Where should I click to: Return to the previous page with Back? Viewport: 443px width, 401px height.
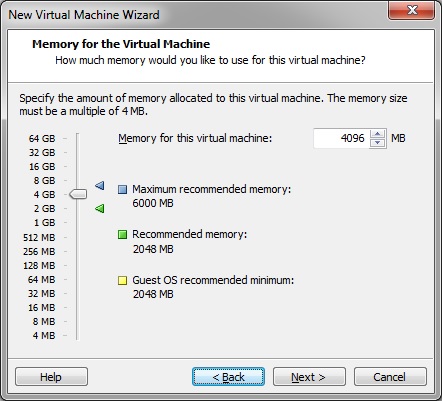pos(228,377)
